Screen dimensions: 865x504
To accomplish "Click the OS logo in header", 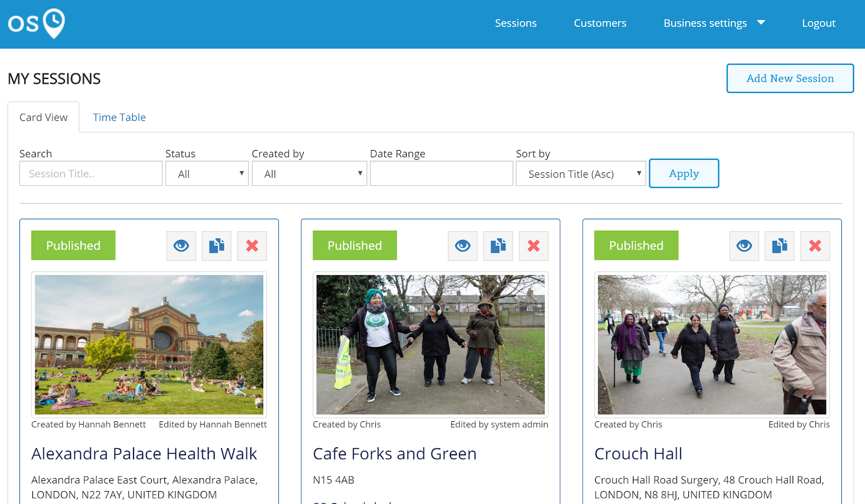I will coord(36,24).
